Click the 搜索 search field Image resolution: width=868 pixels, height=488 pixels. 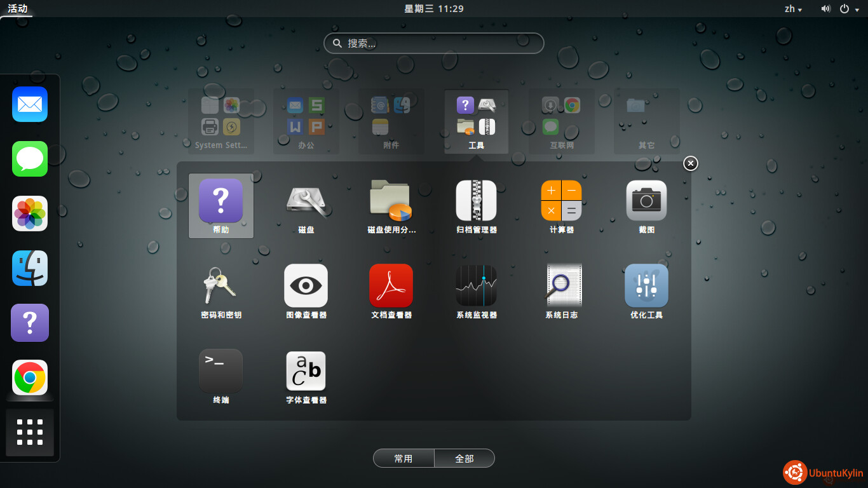point(434,43)
